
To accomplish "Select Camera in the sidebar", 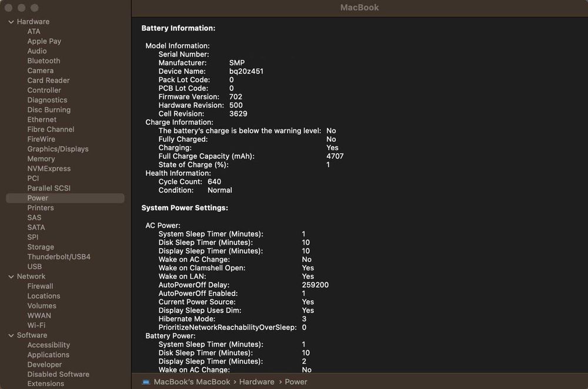I will coord(41,71).
